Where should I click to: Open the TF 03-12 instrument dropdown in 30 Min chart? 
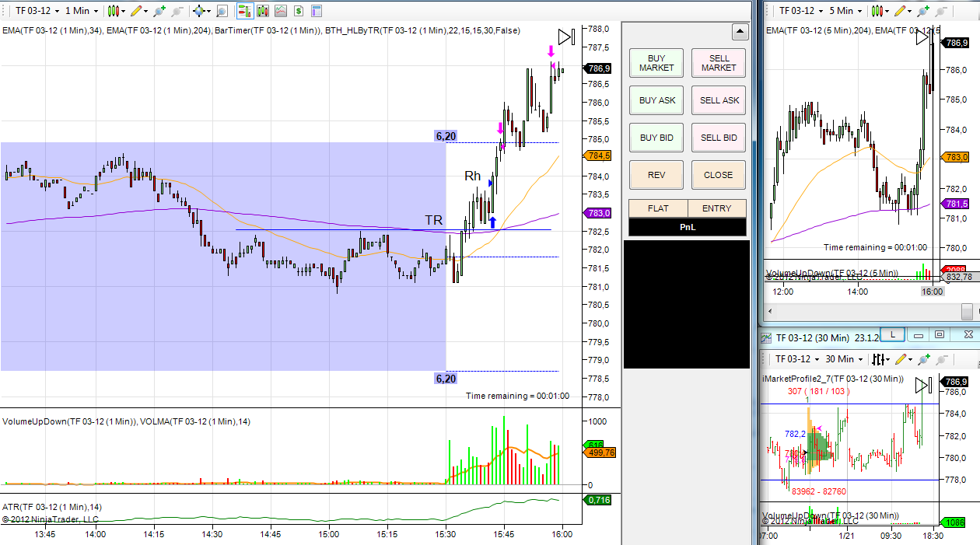pos(796,359)
